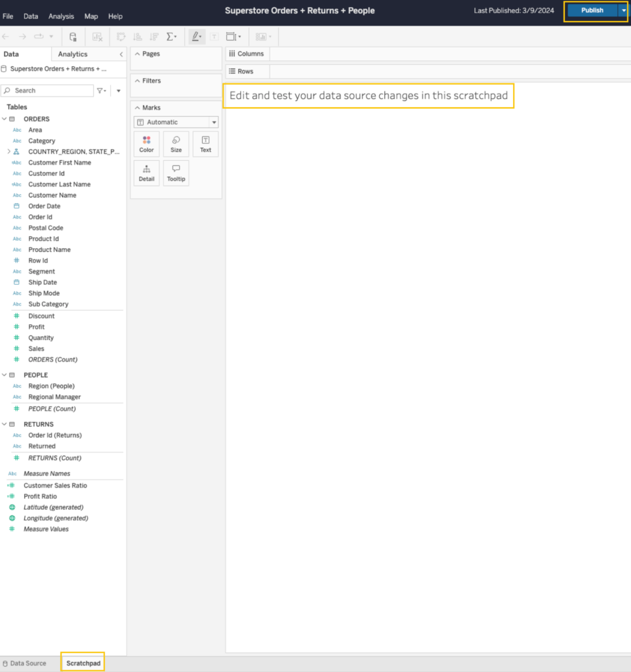Image resolution: width=631 pixels, height=672 pixels.
Task: Expand the PEOPLE table fields
Action: click(5, 375)
